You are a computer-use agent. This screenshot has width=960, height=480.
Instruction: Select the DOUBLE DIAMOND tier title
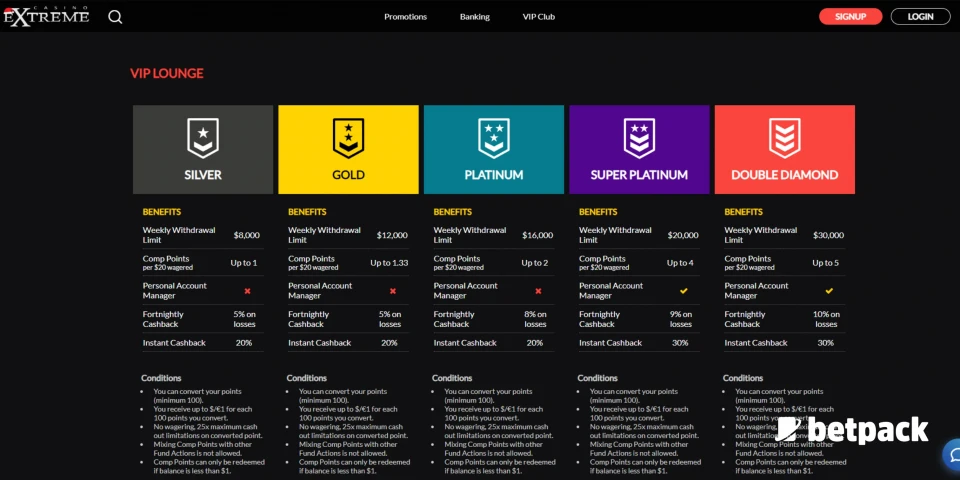pyautogui.click(x=784, y=175)
